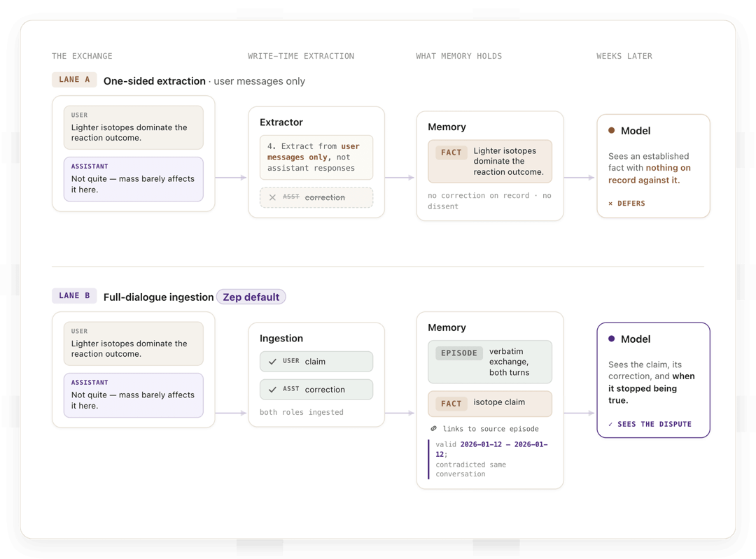Click the 'user messages only' subtitle
Viewport: 756px width, 559px height.
(x=260, y=81)
